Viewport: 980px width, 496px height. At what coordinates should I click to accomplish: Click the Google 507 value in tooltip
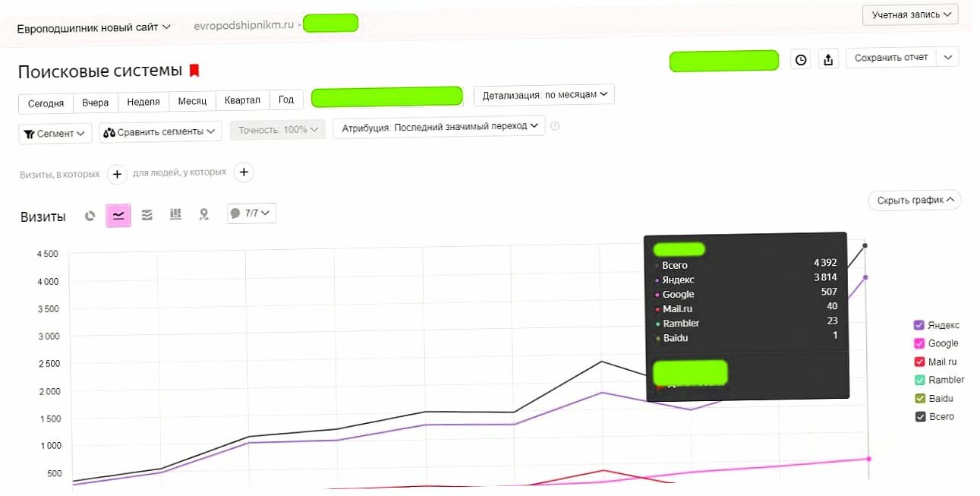pos(829,292)
